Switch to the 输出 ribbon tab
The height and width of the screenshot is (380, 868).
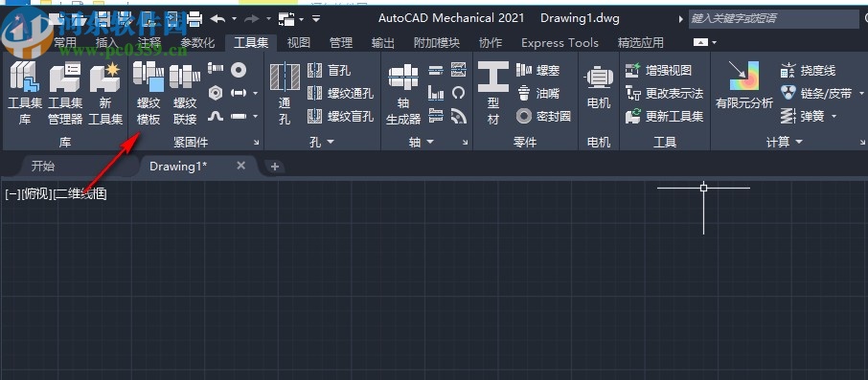click(x=383, y=42)
